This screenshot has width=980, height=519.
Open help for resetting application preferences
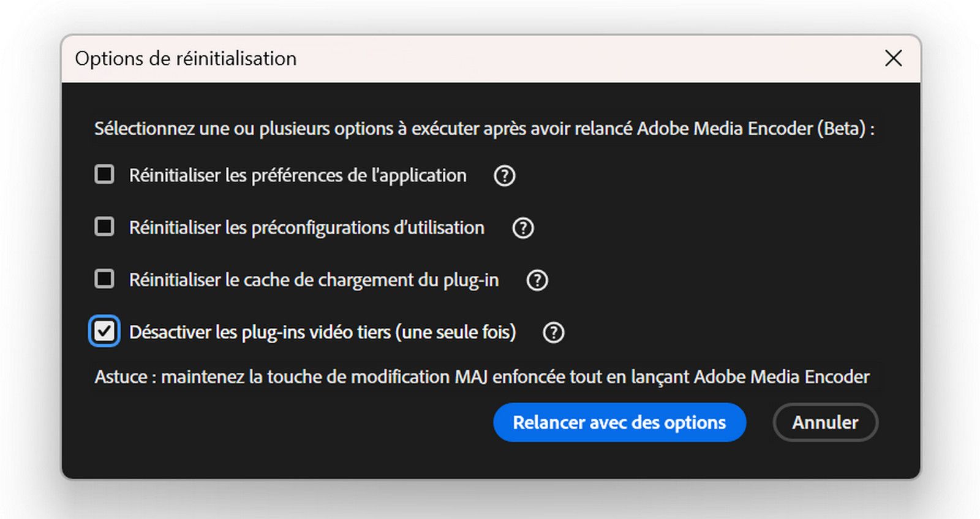pos(503,176)
